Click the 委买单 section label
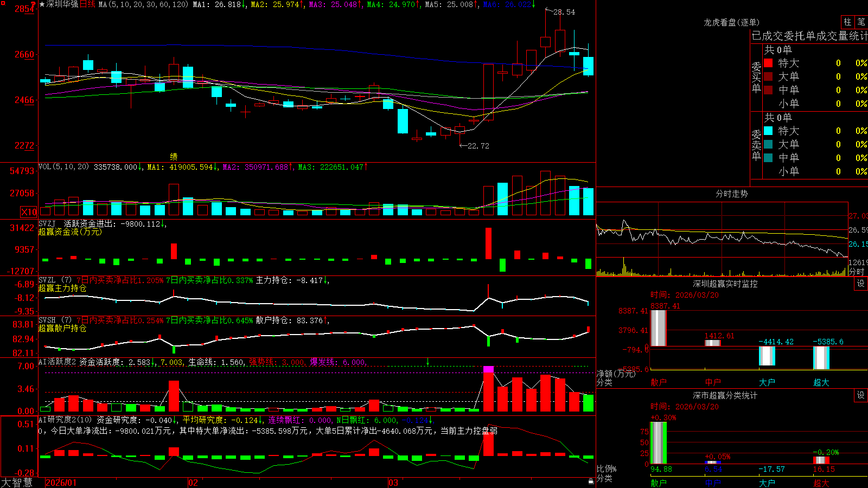This screenshot has height=488, width=868. coord(756,78)
